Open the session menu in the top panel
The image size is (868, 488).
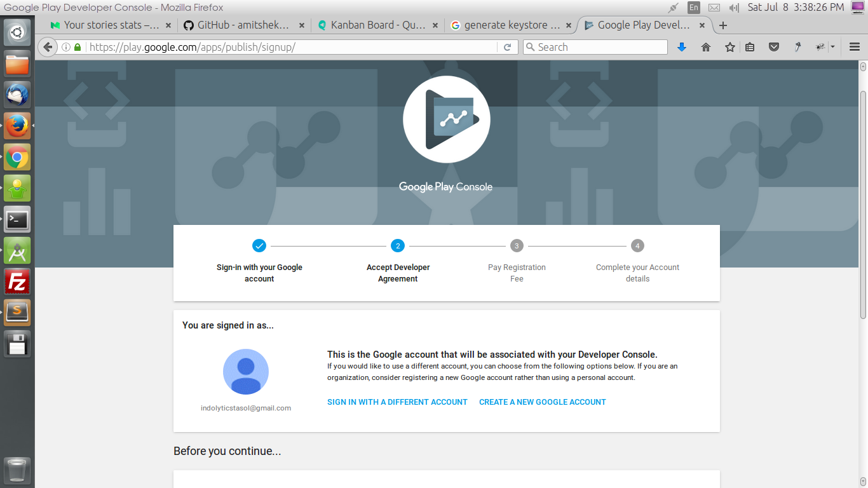pyautogui.click(x=857, y=8)
